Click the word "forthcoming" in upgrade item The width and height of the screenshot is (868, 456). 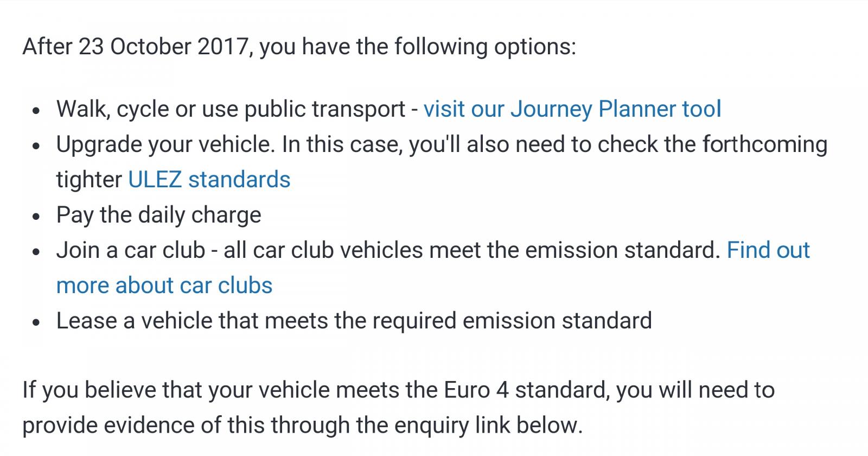pos(765,145)
